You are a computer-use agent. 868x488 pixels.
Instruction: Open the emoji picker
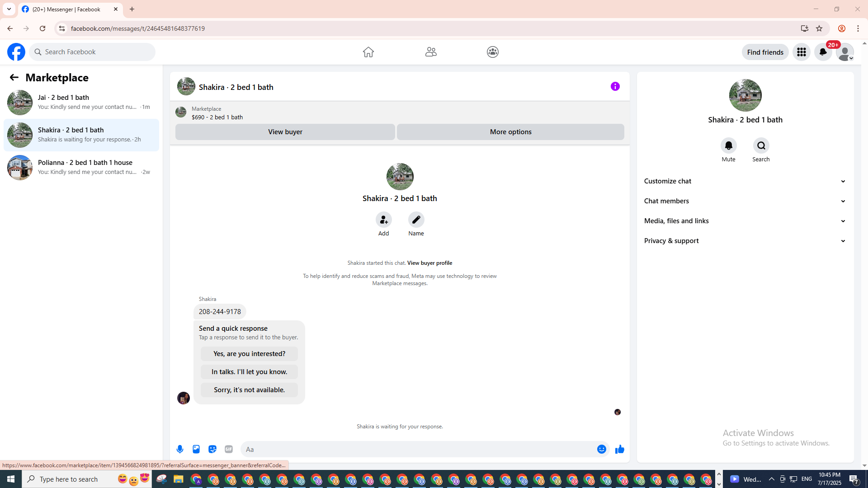pos(602,449)
